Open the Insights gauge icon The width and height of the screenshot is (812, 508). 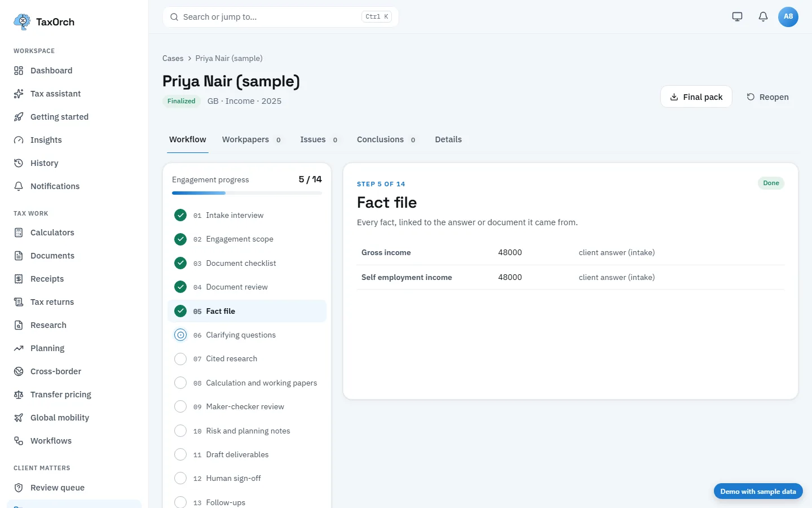click(x=19, y=140)
